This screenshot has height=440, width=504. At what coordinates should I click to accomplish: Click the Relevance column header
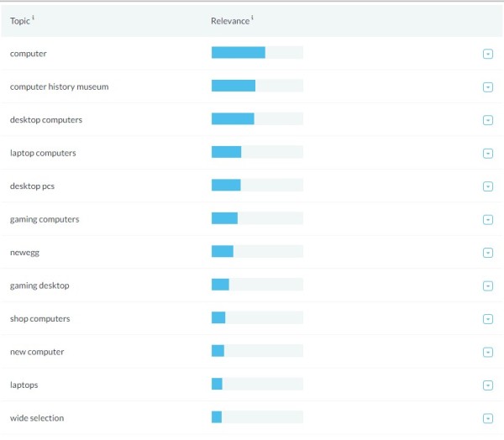click(x=230, y=21)
